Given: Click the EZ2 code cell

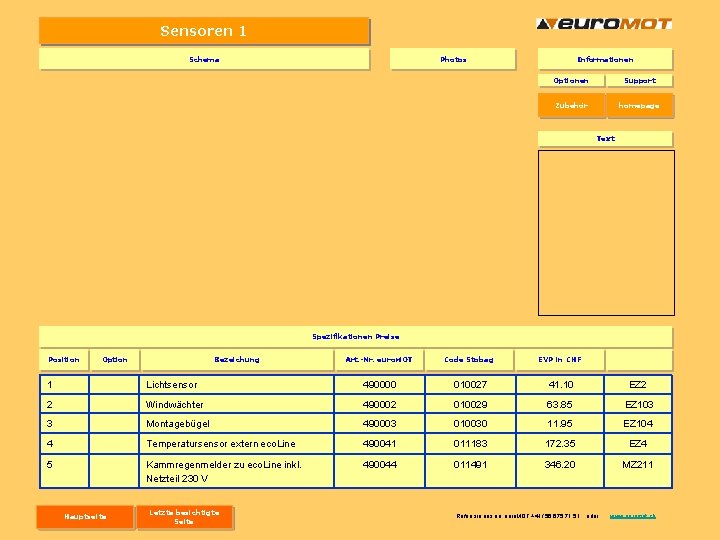Looking at the screenshot, I should [638, 385].
